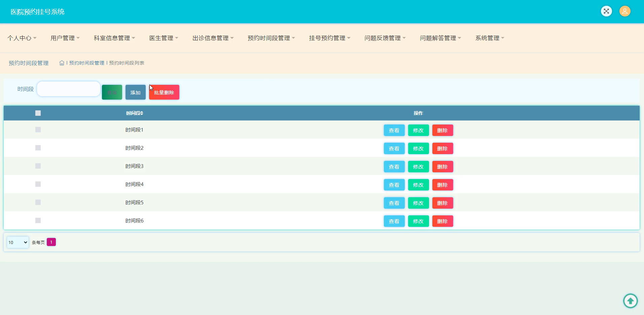The height and width of the screenshot is (315, 644).
Task: Check the box for 时间段4
Action: pos(38,184)
